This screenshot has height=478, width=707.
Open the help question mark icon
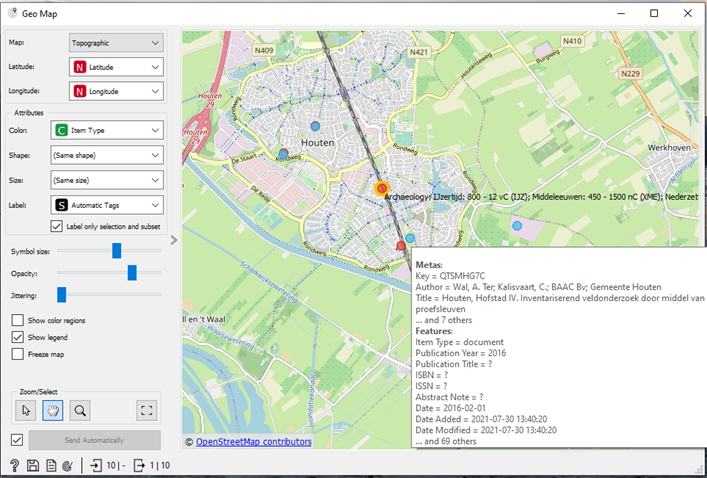coord(15,465)
